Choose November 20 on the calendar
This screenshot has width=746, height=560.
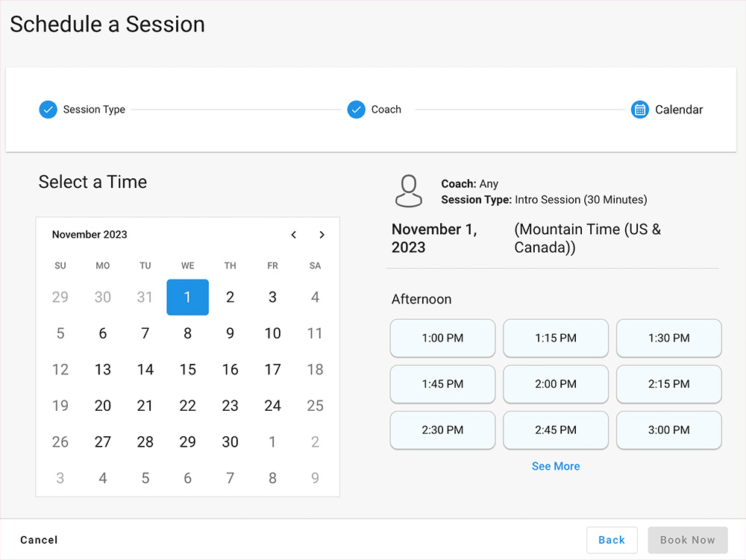tap(103, 406)
